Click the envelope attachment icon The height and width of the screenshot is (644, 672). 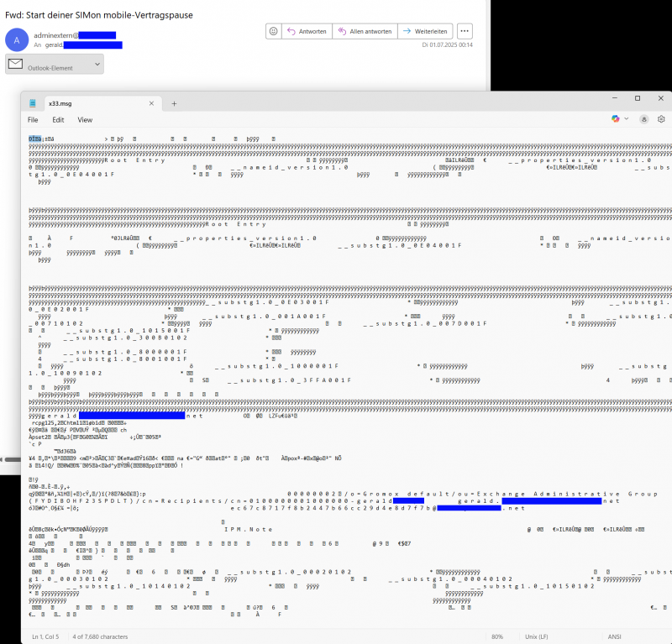pos(15,65)
